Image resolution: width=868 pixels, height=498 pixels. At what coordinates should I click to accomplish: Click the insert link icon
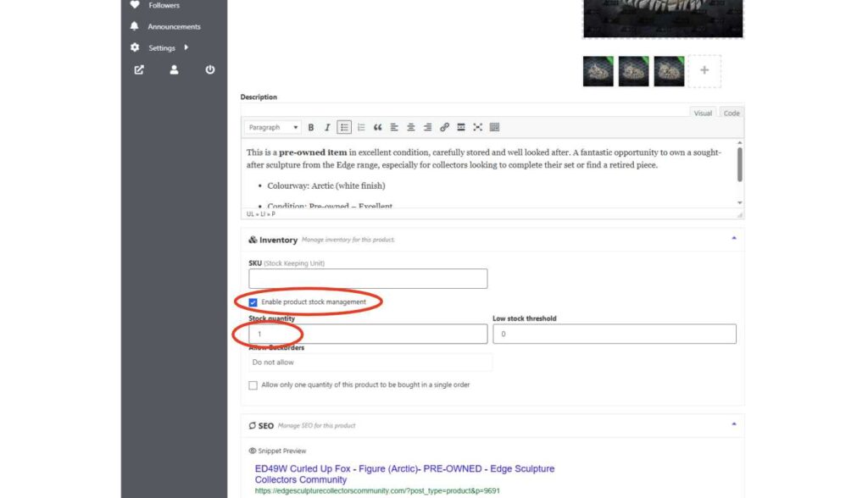[444, 128]
